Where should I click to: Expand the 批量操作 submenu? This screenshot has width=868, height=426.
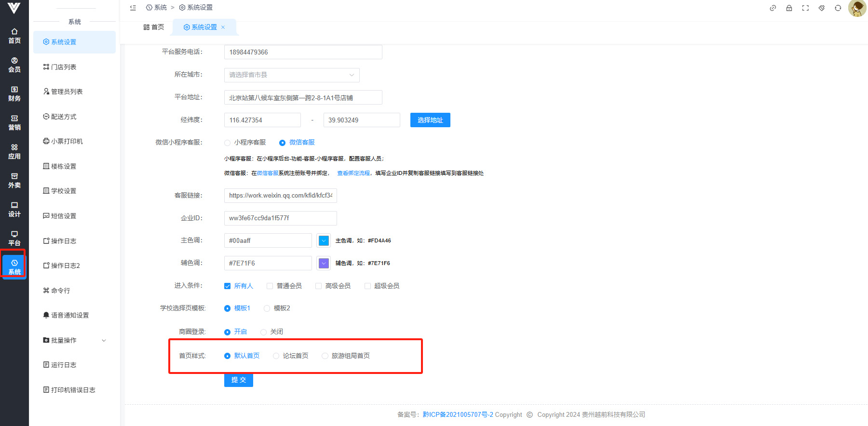(x=75, y=340)
